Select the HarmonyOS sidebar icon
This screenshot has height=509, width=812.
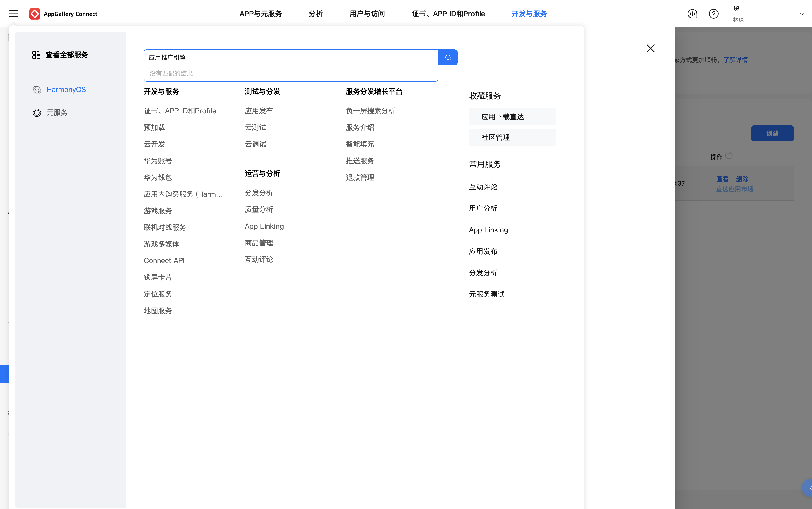click(37, 90)
